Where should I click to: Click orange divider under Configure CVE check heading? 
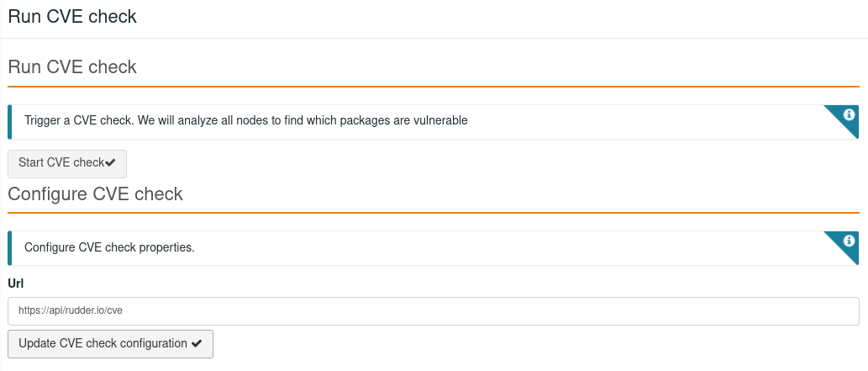tap(433, 213)
